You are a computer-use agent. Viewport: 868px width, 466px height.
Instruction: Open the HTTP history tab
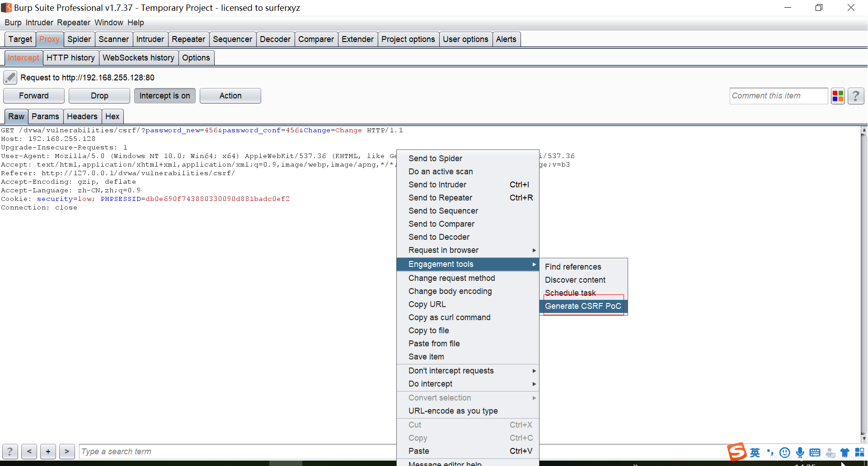pyautogui.click(x=70, y=58)
